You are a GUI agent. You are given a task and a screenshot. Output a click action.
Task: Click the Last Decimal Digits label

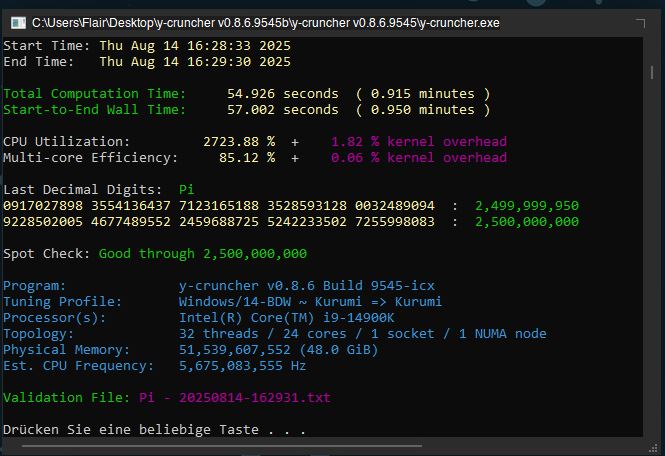coord(83,190)
